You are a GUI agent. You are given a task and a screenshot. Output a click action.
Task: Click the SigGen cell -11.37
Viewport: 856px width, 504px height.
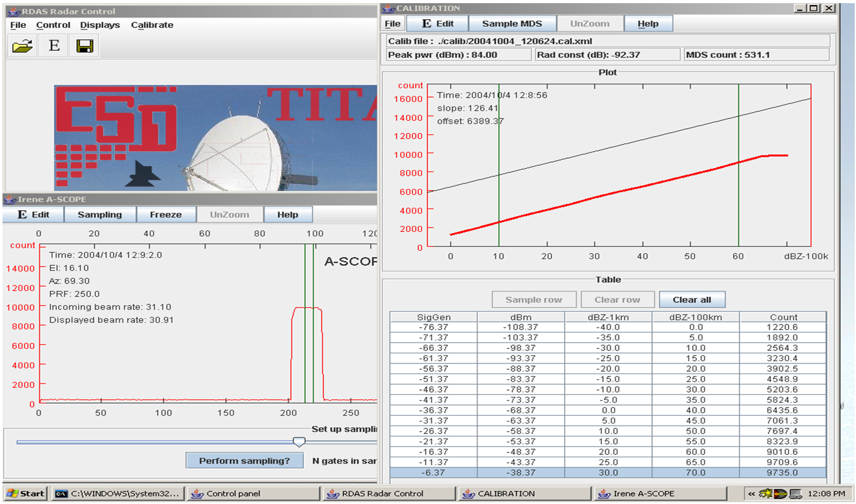point(434,462)
